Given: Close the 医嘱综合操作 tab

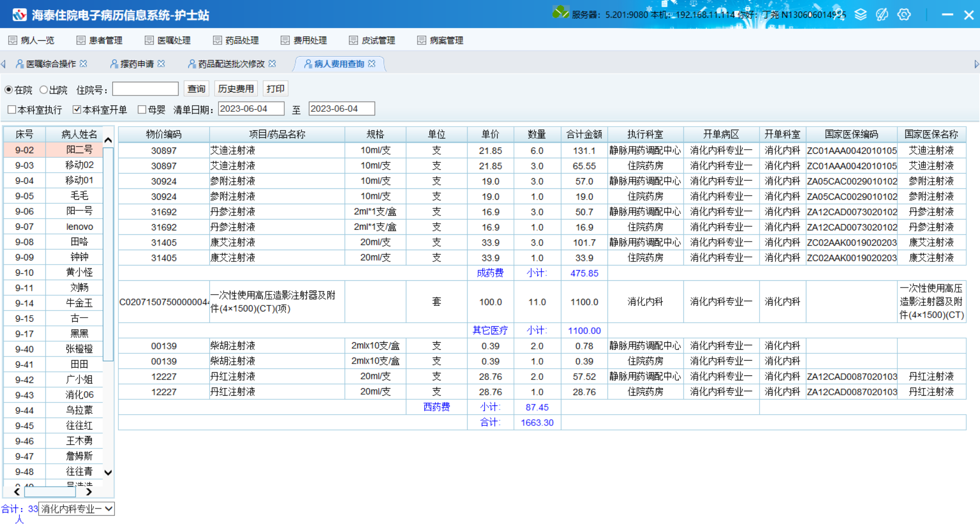Looking at the screenshot, I should 83,64.
